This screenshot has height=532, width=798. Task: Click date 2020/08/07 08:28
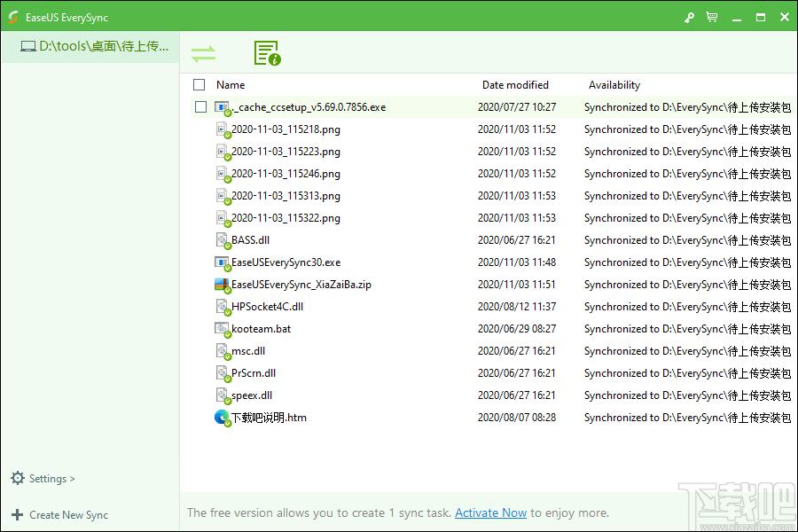[x=517, y=418]
